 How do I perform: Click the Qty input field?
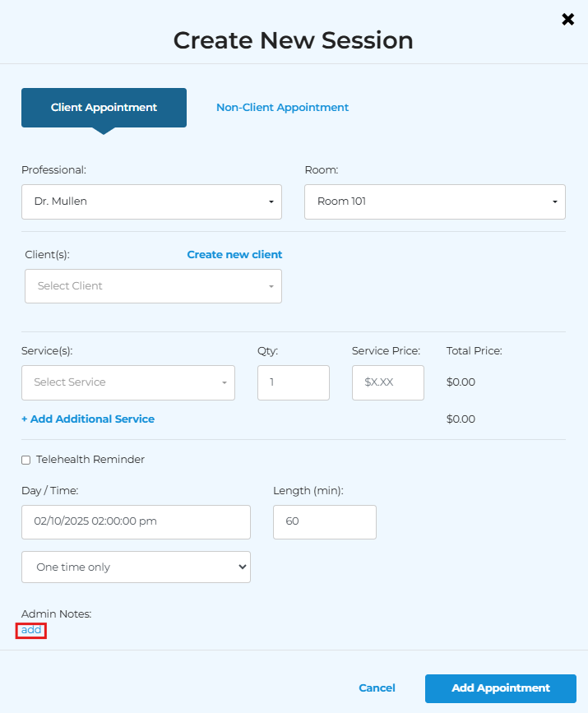click(x=294, y=382)
